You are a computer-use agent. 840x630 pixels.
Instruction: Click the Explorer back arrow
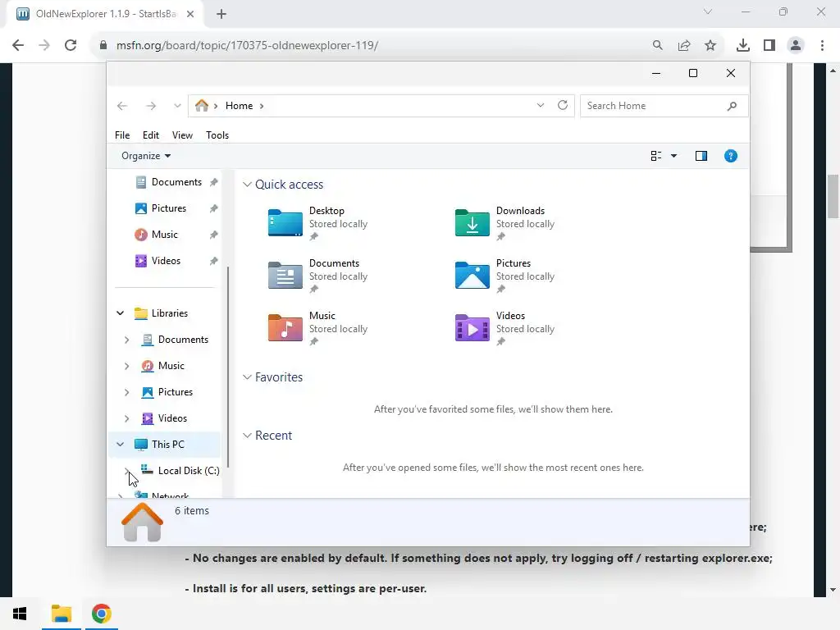(x=122, y=106)
